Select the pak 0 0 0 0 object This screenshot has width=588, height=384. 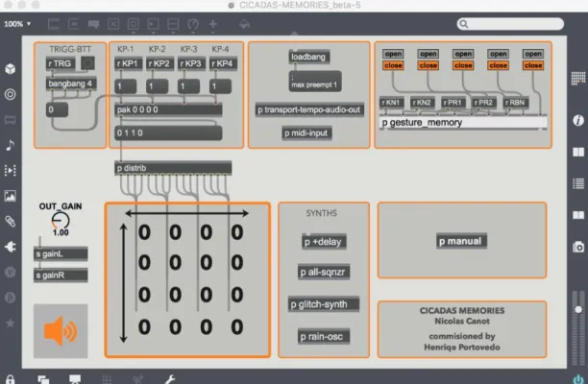(x=168, y=109)
